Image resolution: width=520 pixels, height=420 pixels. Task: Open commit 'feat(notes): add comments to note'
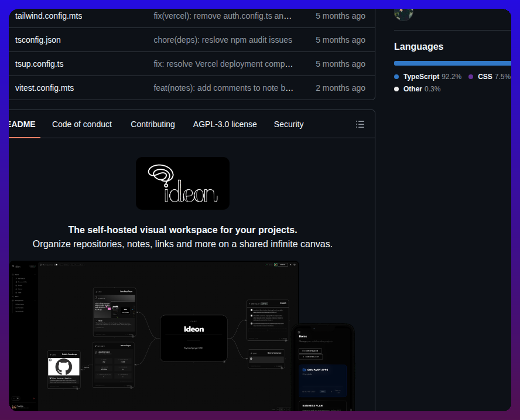point(223,88)
